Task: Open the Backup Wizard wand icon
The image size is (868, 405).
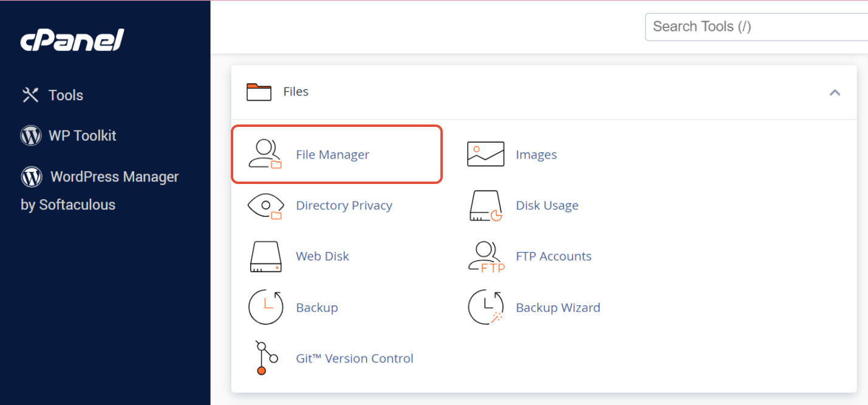Action: click(x=486, y=307)
